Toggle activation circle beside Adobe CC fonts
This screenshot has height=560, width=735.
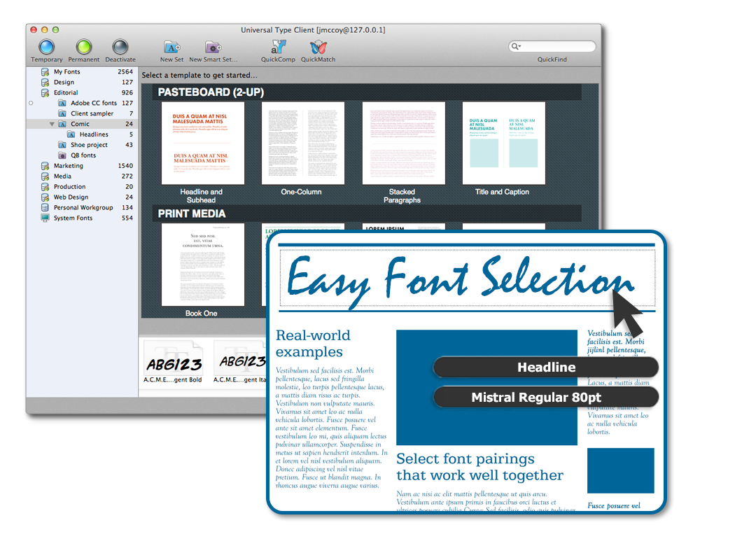31,103
